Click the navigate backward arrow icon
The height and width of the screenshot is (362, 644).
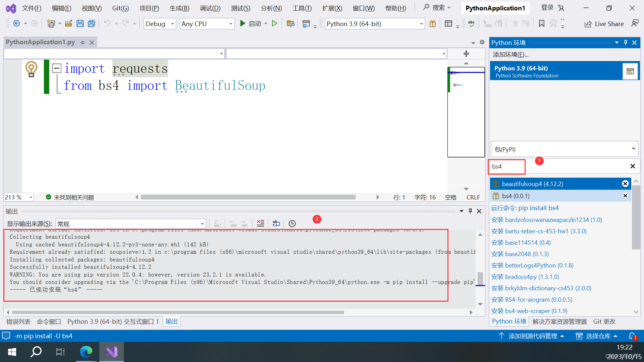(16, 23)
